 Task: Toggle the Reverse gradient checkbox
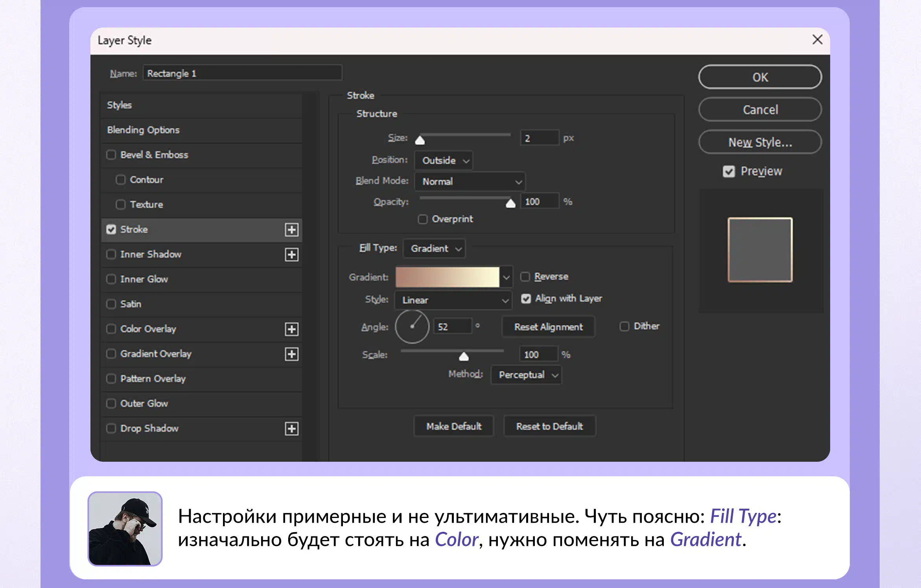(525, 276)
